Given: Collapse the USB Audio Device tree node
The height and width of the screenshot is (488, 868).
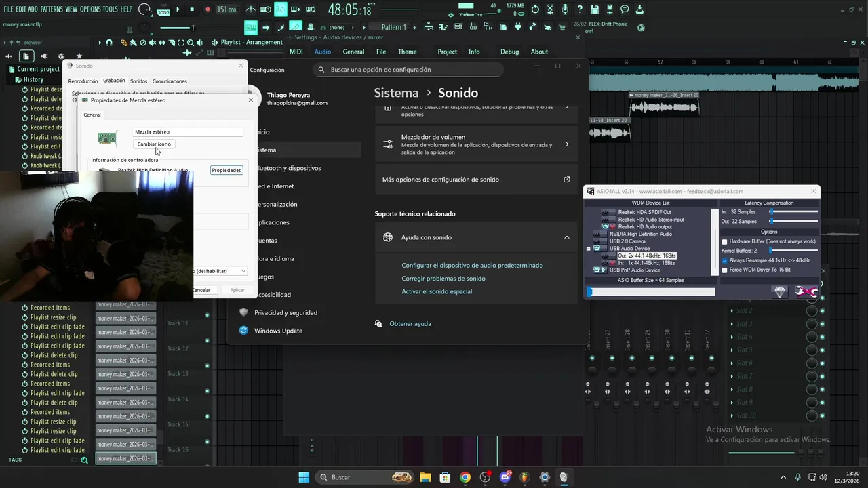Looking at the screenshot, I should click(589, 249).
